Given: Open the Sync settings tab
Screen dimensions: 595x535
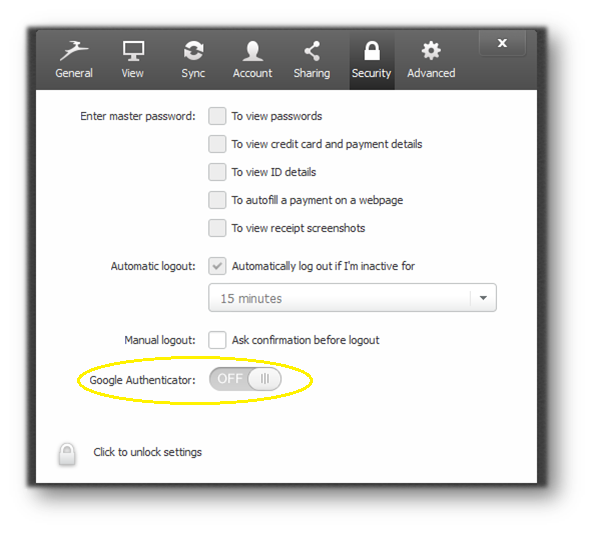Looking at the screenshot, I should click(193, 60).
